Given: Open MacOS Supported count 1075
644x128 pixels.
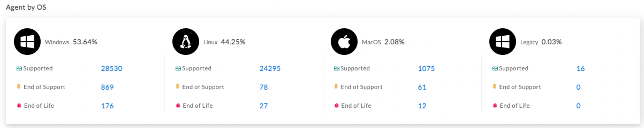Looking at the screenshot, I should click(426, 69).
